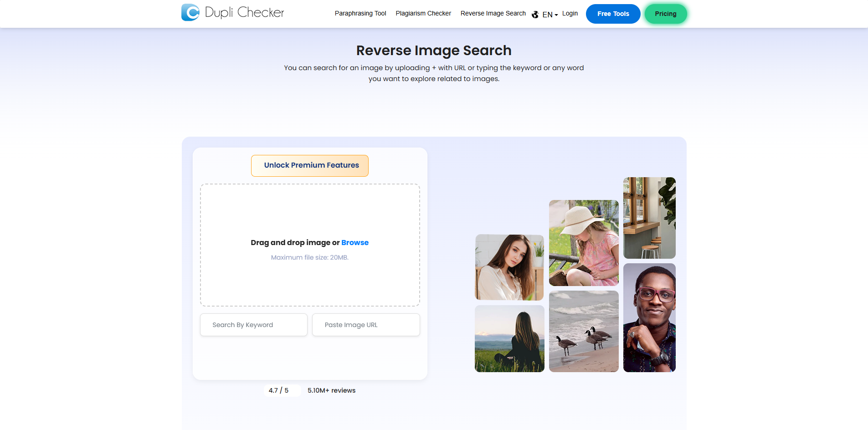Click the woman in white shirt photo
Viewport: 868px width, 430px height.
509,267
